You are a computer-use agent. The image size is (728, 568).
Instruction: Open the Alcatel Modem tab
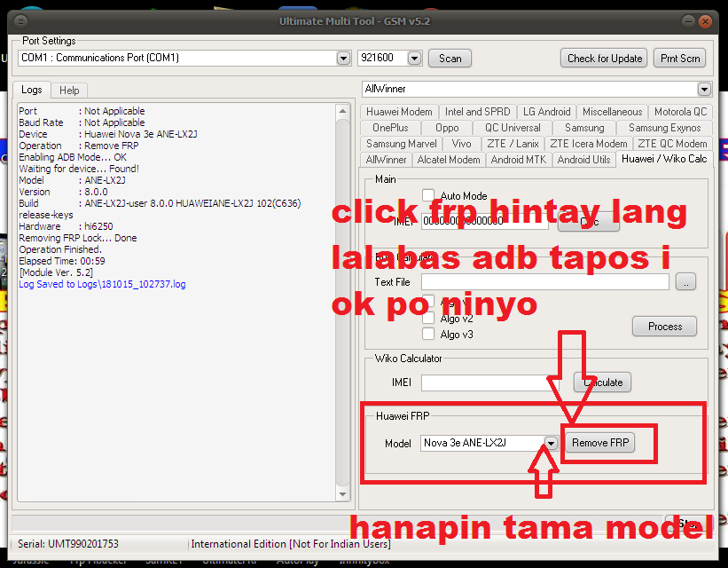pyautogui.click(x=449, y=160)
